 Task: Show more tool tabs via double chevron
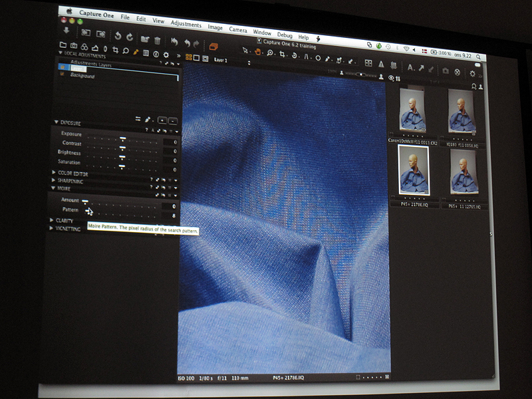pos(178,56)
